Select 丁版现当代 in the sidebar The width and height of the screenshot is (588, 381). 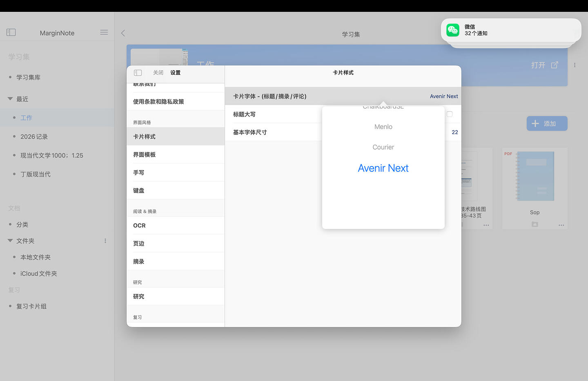pos(36,174)
